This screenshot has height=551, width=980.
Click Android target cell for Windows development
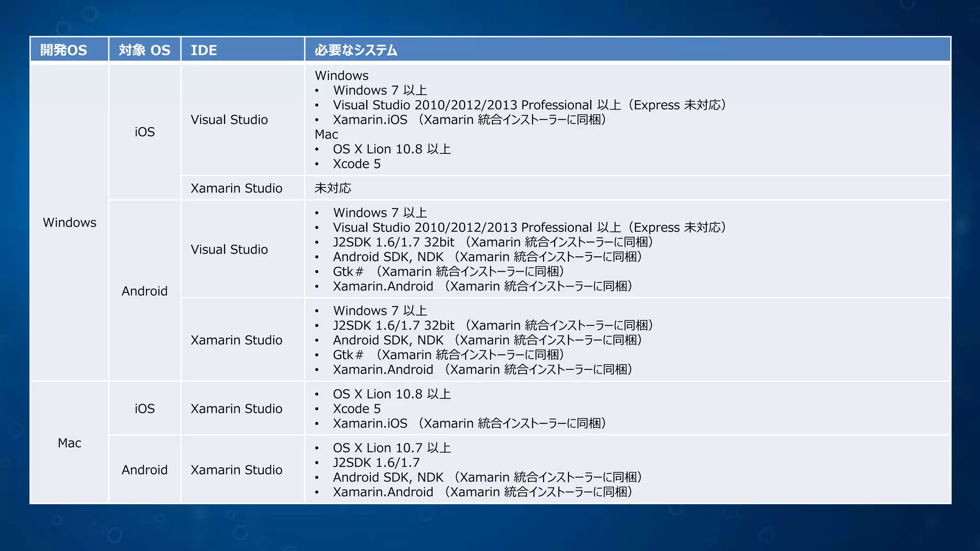click(x=145, y=291)
